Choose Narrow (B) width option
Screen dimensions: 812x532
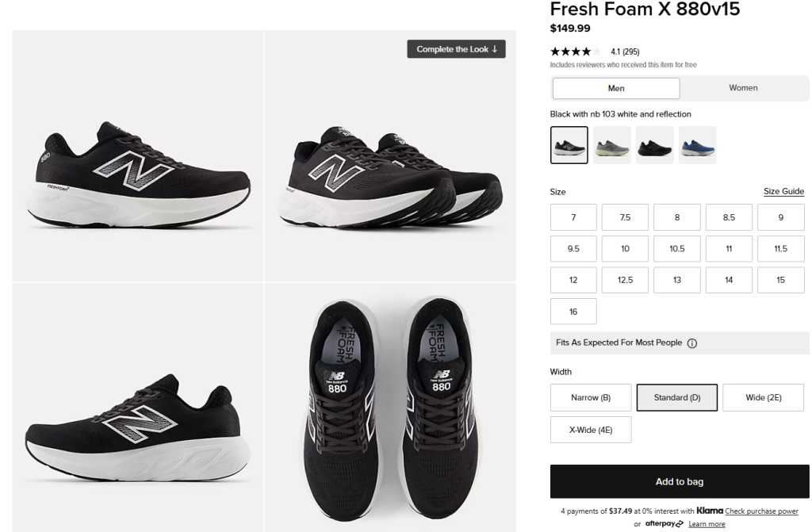(591, 397)
